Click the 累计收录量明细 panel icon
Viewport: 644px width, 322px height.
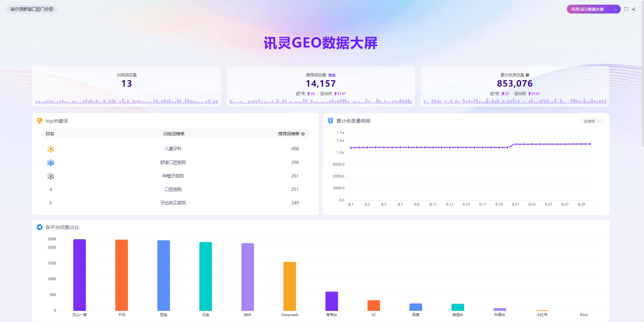(330, 121)
